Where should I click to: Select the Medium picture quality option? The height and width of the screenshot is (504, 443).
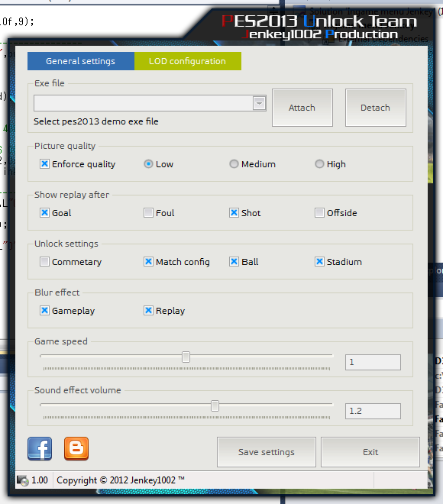(x=234, y=164)
